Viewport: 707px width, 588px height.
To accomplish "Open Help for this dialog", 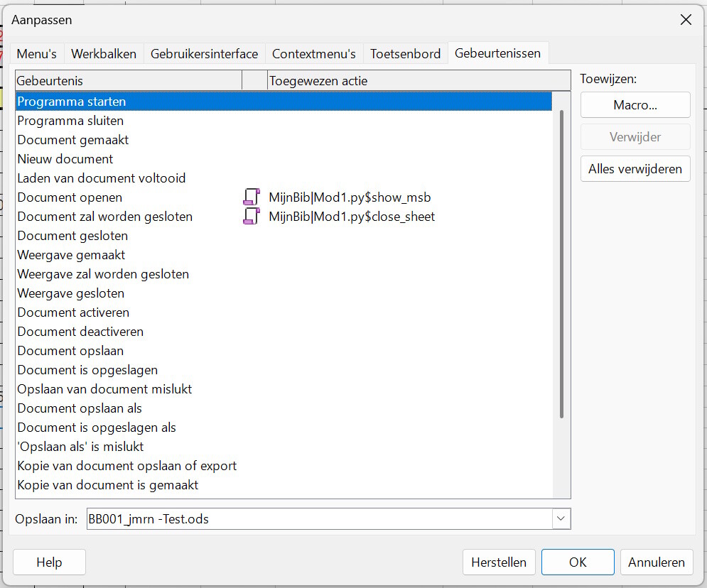I will [x=49, y=562].
